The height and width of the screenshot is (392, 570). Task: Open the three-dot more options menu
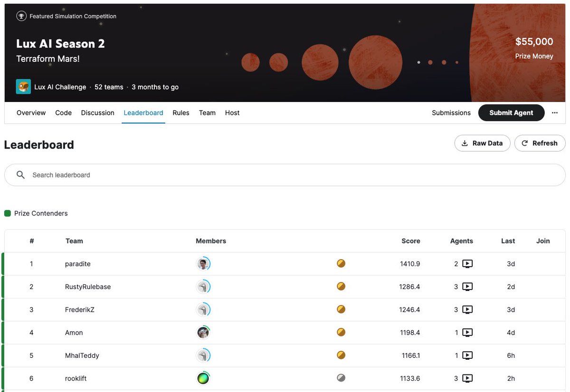pyautogui.click(x=555, y=113)
